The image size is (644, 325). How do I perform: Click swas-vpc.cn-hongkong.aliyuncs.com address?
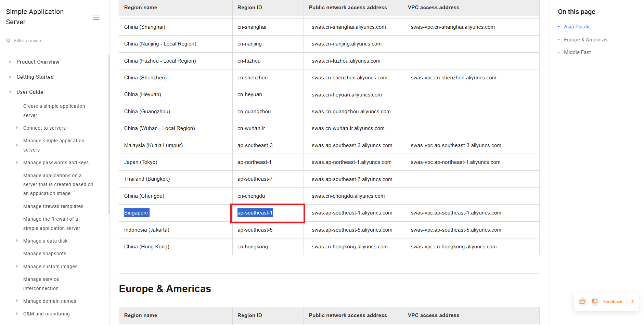coord(454,247)
